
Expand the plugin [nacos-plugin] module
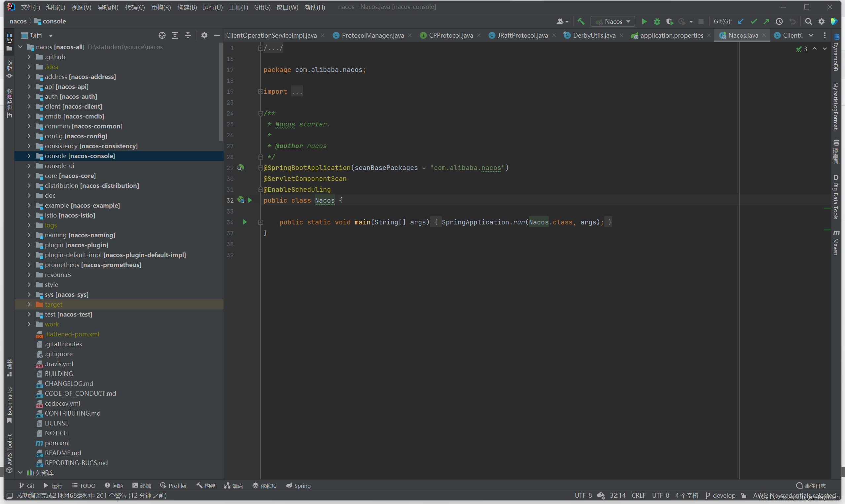tap(28, 245)
